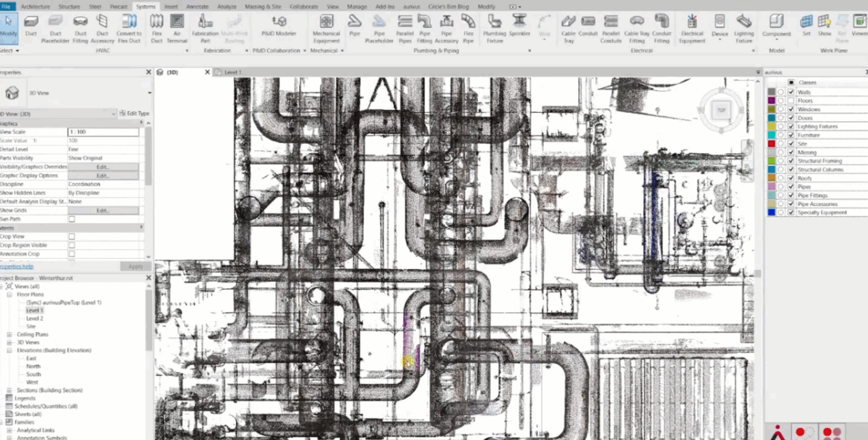Image resolution: width=868 pixels, height=440 pixels.
Task: Open the P&ID Modeler tool
Action: pos(279,26)
